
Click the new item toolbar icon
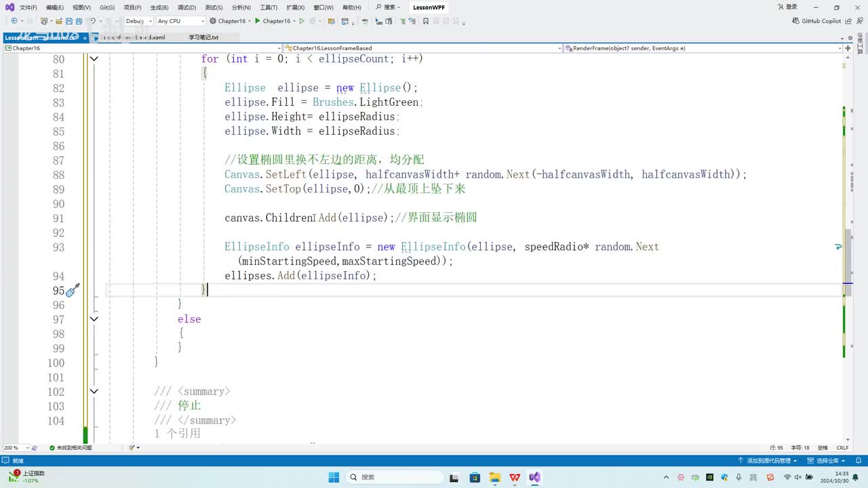44,21
